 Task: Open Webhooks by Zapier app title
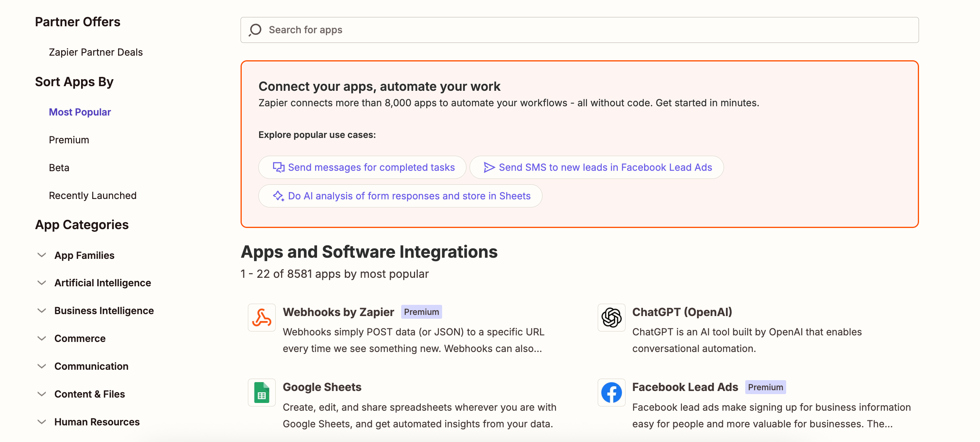click(x=338, y=312)
